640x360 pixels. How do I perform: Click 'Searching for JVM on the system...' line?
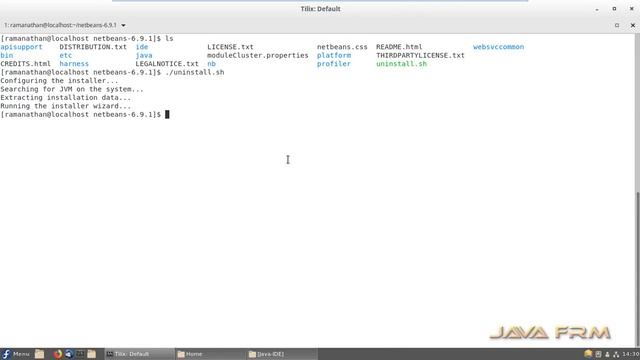pos(72,89)
